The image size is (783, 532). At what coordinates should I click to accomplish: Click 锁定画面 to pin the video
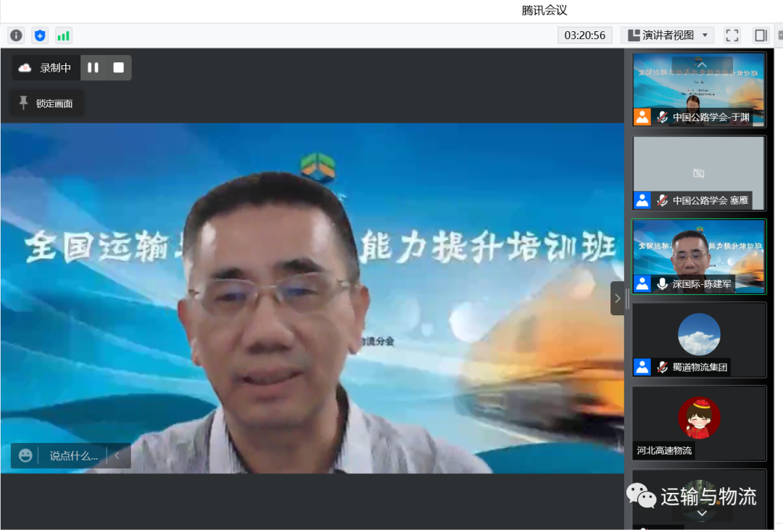pos(46,104)
